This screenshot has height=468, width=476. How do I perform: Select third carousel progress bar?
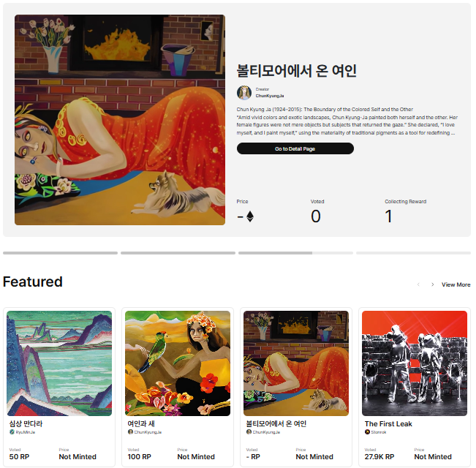[295, 253]
